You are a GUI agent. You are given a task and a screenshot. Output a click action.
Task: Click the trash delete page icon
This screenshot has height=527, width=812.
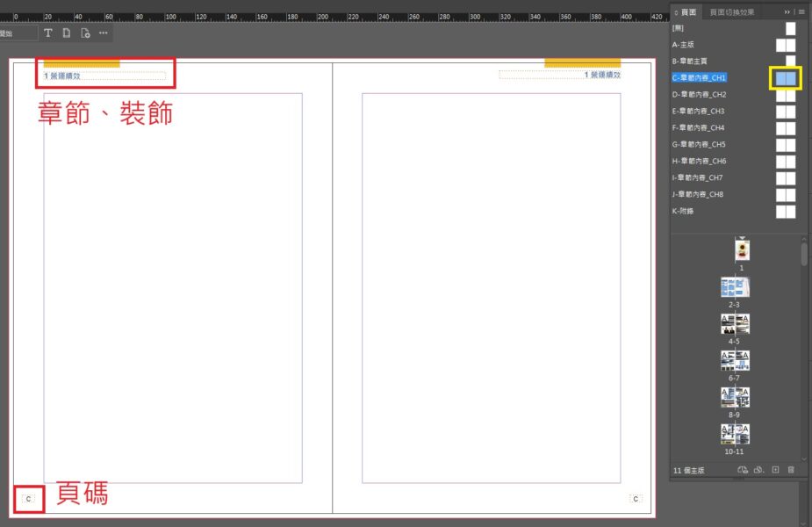(791, 471)
